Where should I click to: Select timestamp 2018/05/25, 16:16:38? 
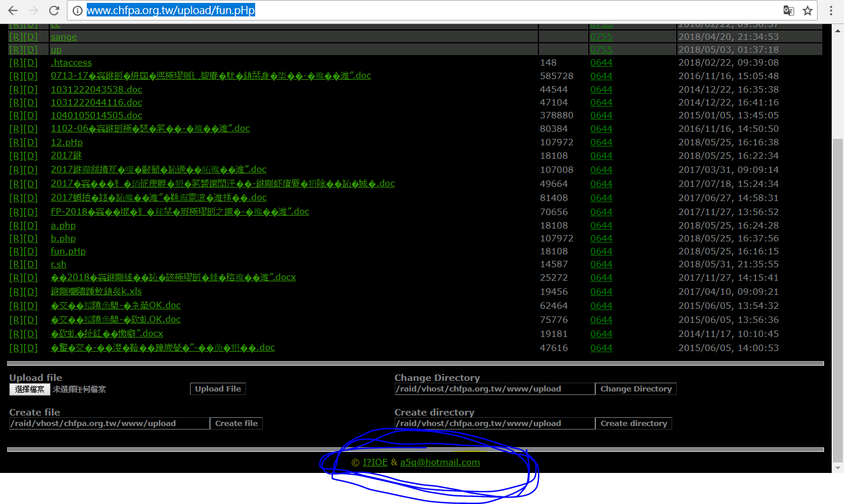[x=728, y=142]
